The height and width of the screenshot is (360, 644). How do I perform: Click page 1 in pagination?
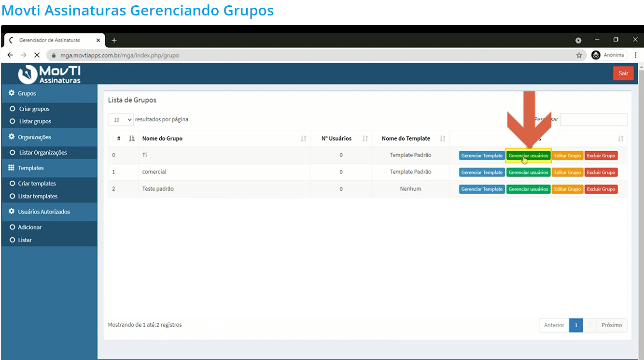coord(575,325)
